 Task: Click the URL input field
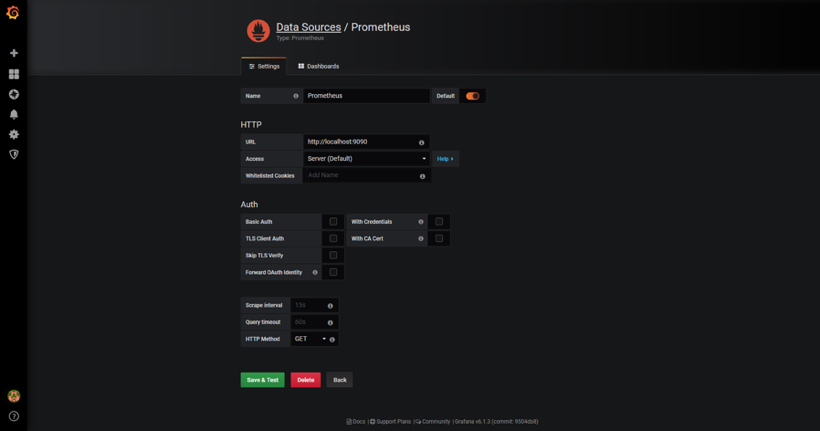(x=360, y=142)
